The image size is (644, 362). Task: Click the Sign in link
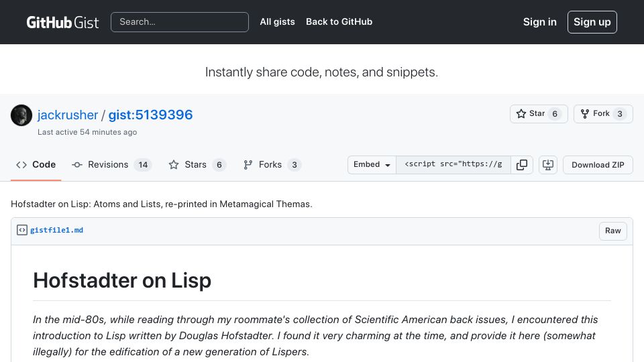tap(539, 21)
